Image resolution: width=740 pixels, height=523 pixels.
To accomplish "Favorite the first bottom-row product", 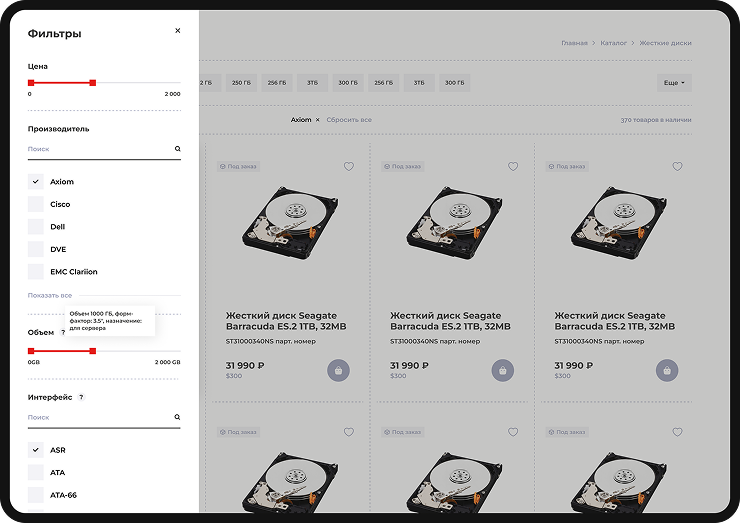I will tap(349, 432).
